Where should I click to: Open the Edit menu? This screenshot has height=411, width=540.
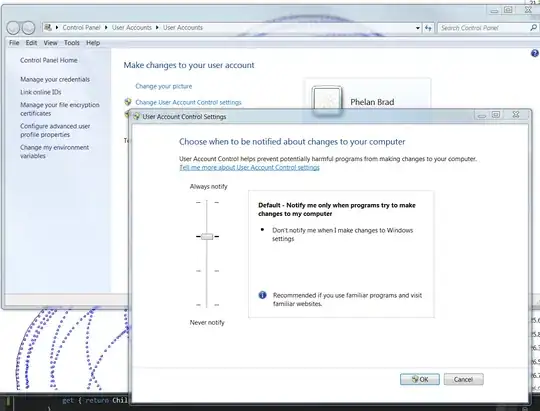[x=31, y=43]
